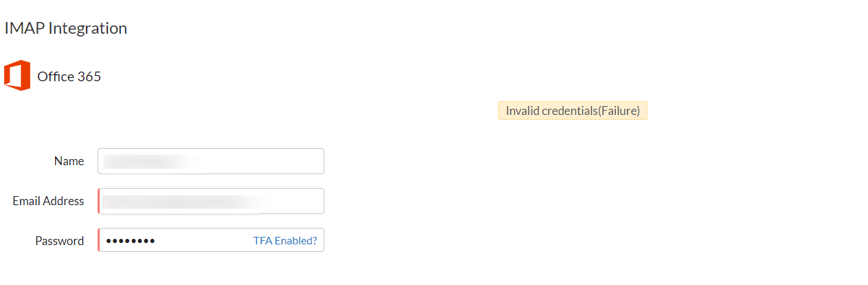Focus the Name input field
868x285 pixels.
click(x=211, y=161)
